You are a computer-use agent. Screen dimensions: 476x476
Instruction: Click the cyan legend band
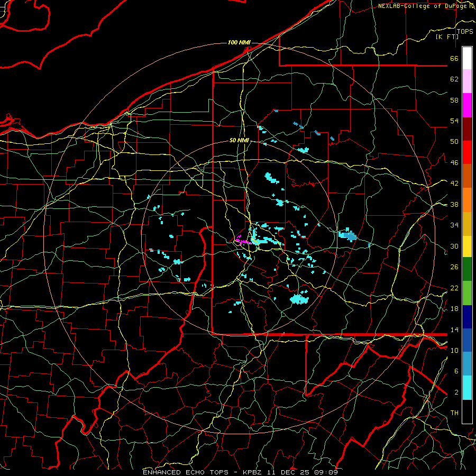click(467, 388)
